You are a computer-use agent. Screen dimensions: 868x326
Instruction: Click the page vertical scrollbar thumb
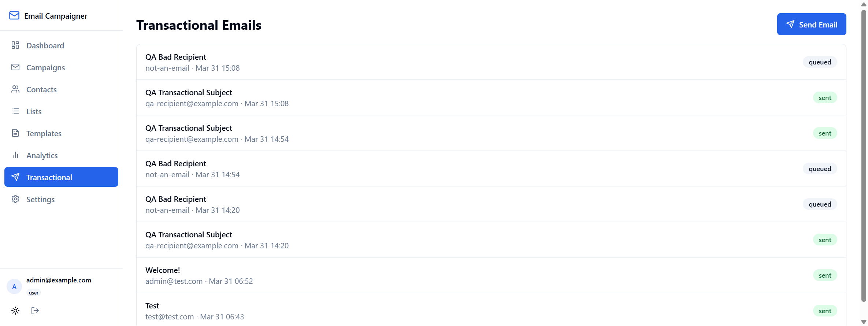coord(864,156)
